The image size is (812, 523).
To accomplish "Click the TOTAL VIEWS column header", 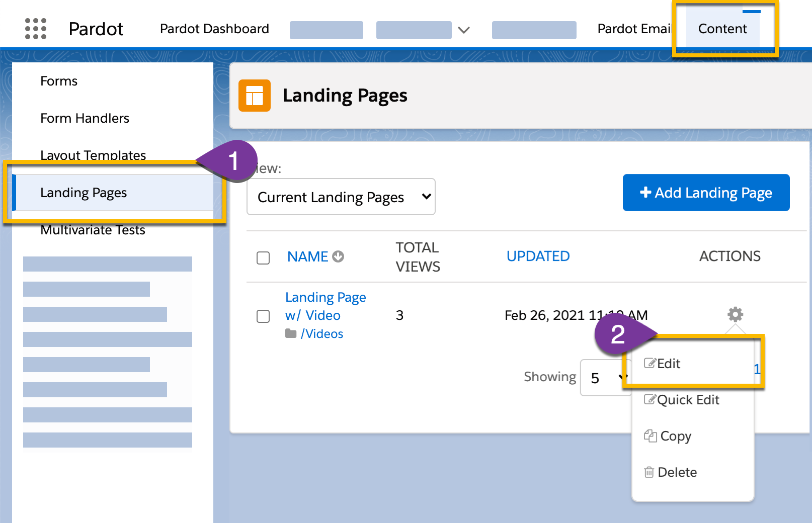I will point(418,257).
